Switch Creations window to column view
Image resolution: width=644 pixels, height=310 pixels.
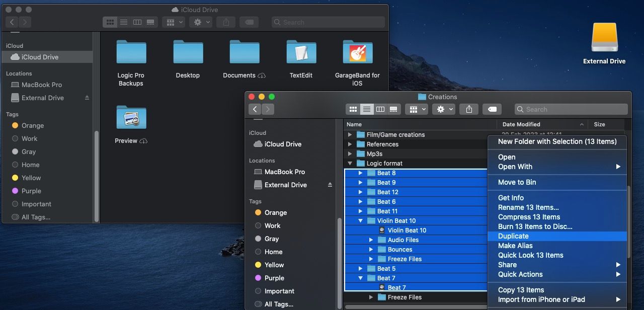[x=380, y=109]
